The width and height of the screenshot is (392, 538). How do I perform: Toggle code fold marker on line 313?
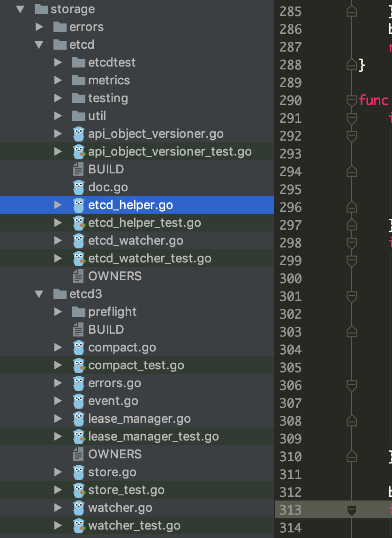[x=352, y=510]
